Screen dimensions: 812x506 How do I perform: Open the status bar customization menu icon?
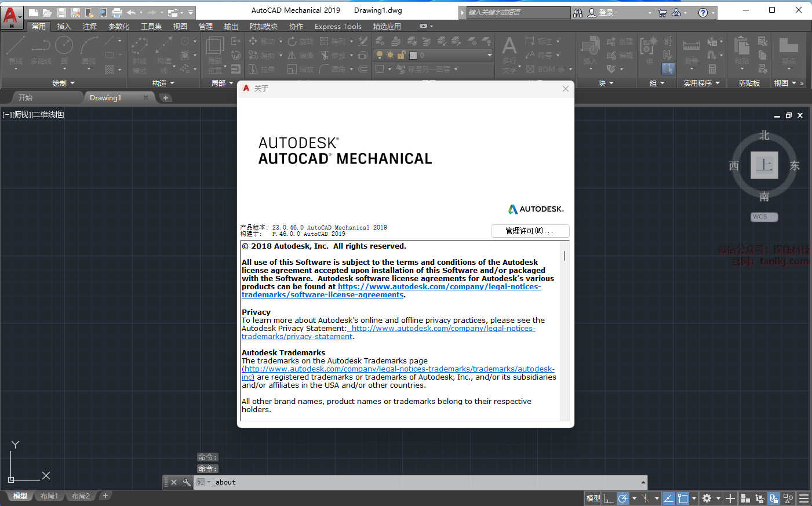[x=804, y=498]
